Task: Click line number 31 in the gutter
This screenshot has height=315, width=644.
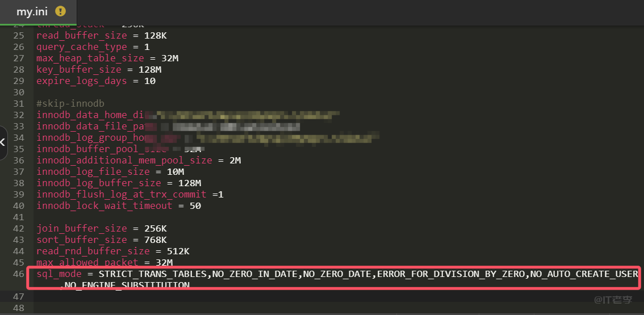Action: point(19,103)
